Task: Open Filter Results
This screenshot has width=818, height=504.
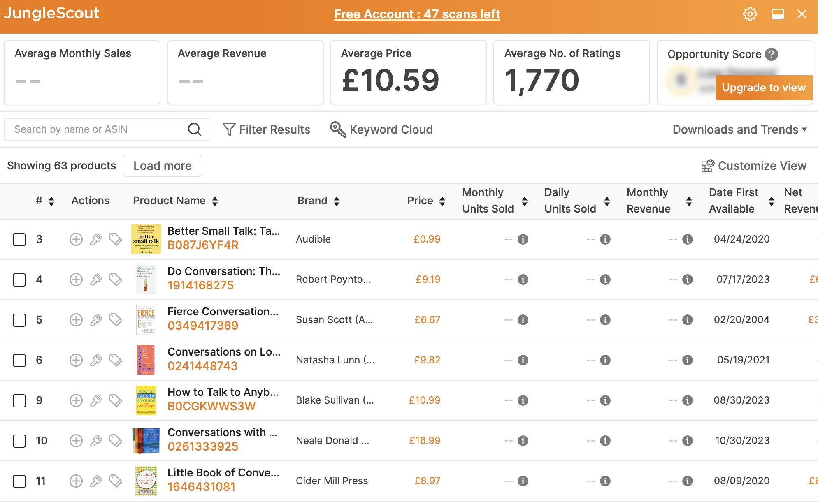Action: [x=266, y=129]
